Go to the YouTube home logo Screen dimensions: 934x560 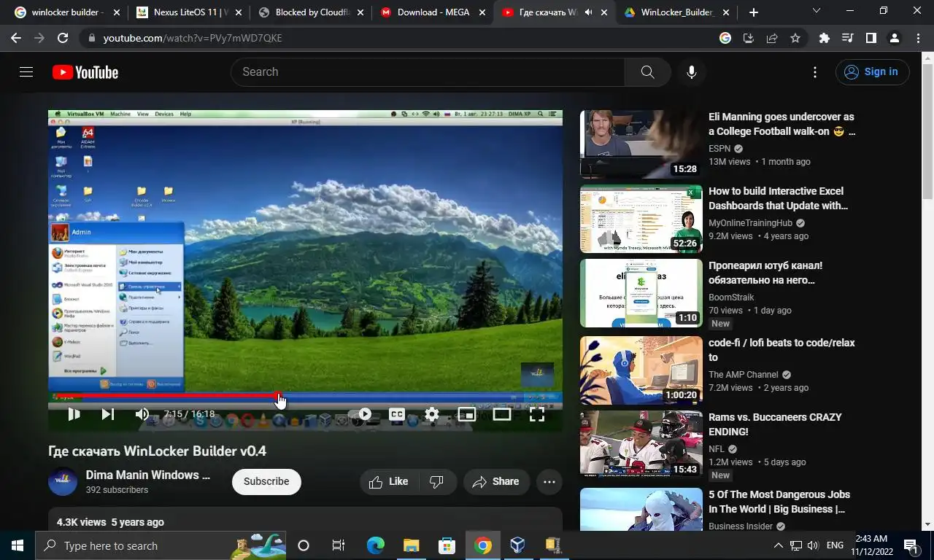[85, 71]
